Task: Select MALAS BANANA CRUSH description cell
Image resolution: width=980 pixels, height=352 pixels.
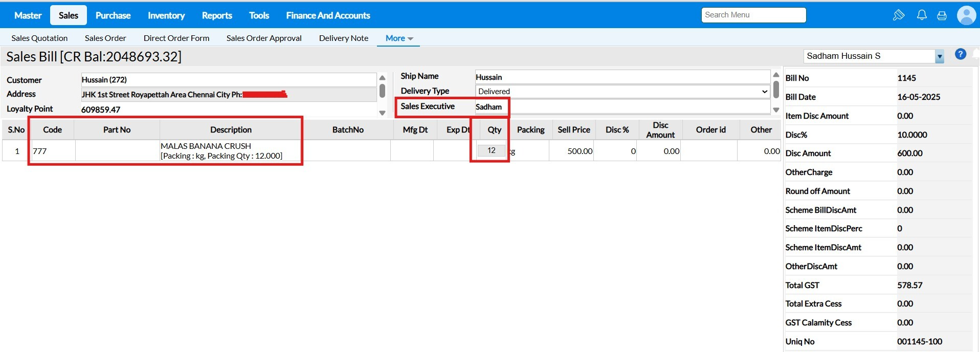Action: (230, 151)
